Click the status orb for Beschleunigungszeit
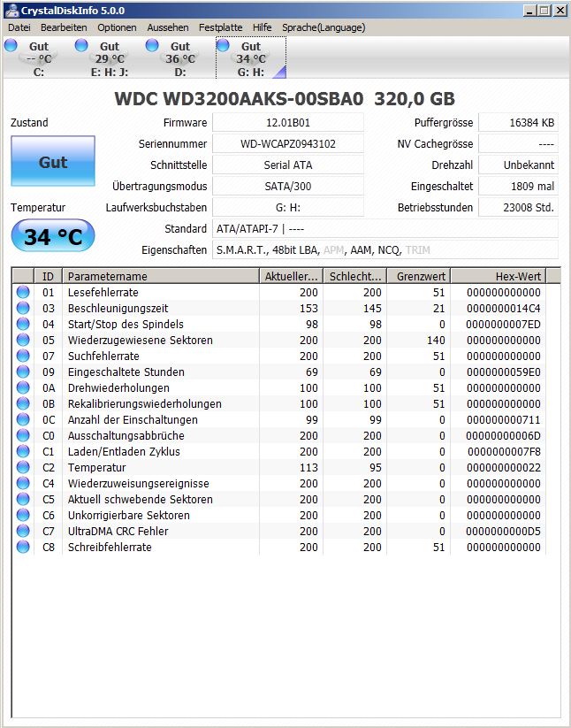 (x=23, y=308)
